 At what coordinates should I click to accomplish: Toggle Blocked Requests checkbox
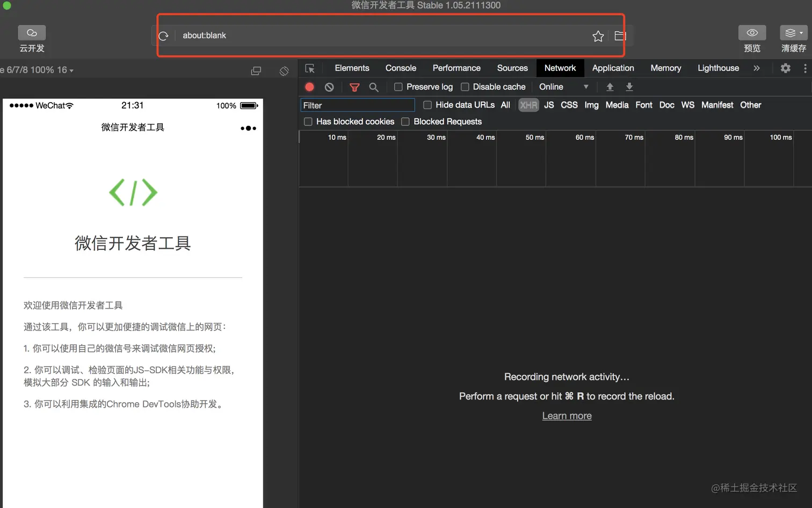(x=405, y=121)
